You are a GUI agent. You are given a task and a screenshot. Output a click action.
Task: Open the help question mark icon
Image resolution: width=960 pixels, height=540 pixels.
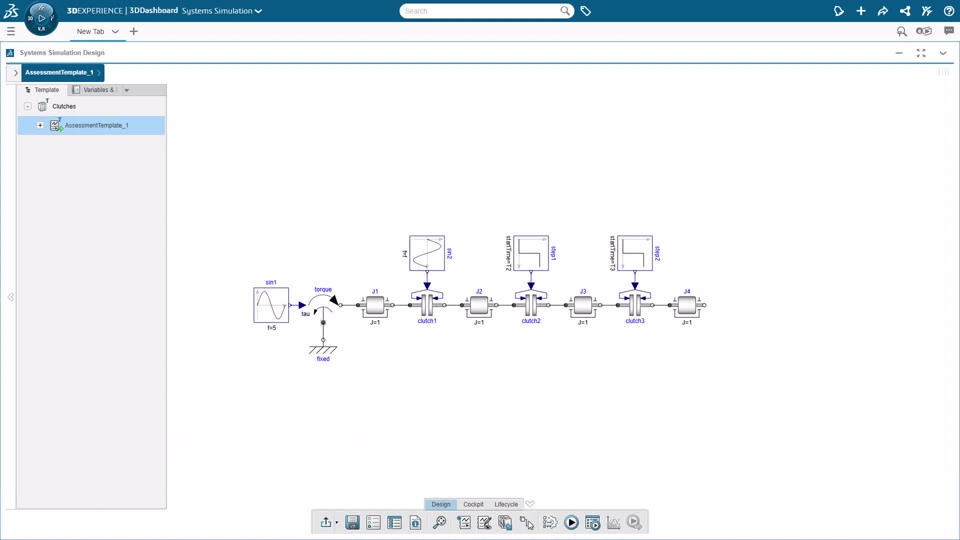(x=949, y=11)
